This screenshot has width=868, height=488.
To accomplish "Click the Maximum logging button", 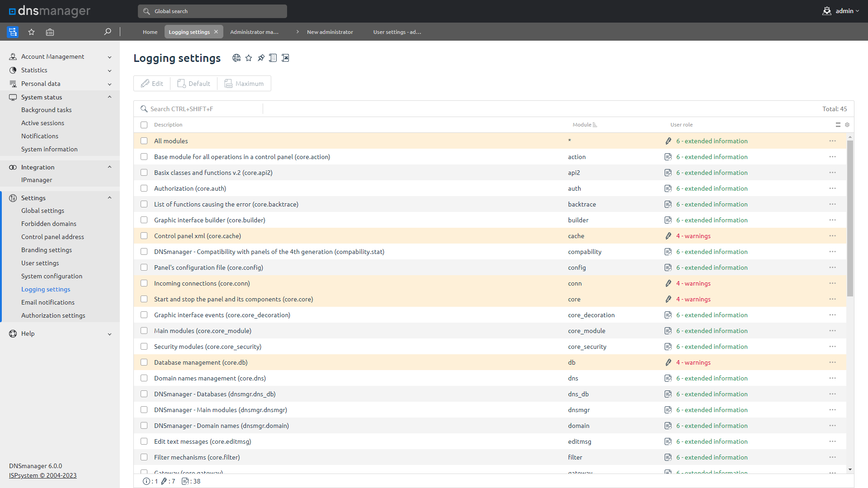I will [244, 84].
